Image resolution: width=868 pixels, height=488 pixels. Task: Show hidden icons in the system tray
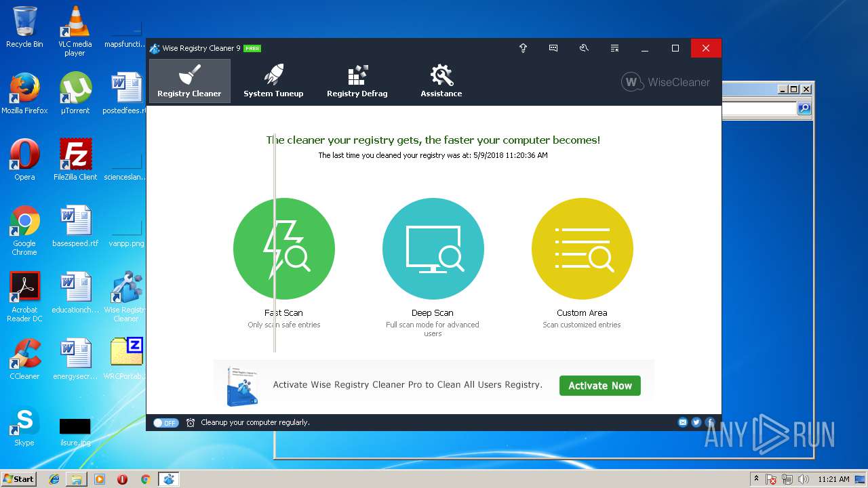[x=756, y=479]
